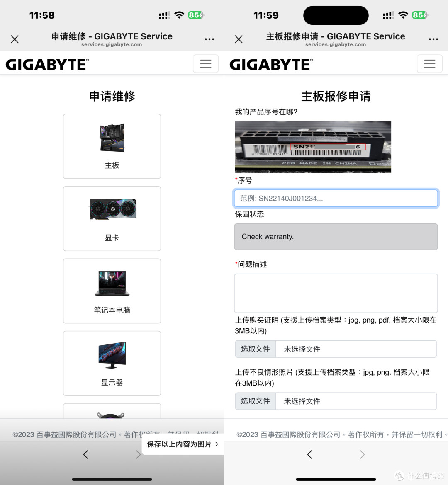Viewport: 448px width, 485px height.
Task: Tap GIGABYTE logo on left page
Action: (47, 65)
